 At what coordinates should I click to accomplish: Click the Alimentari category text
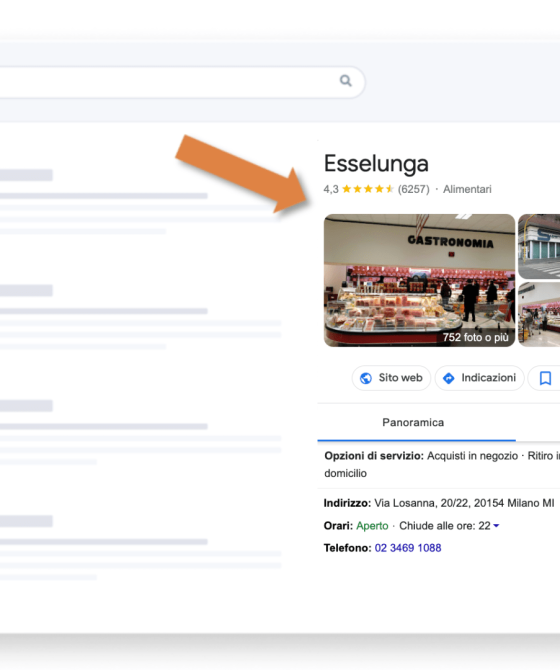point(467,189)
